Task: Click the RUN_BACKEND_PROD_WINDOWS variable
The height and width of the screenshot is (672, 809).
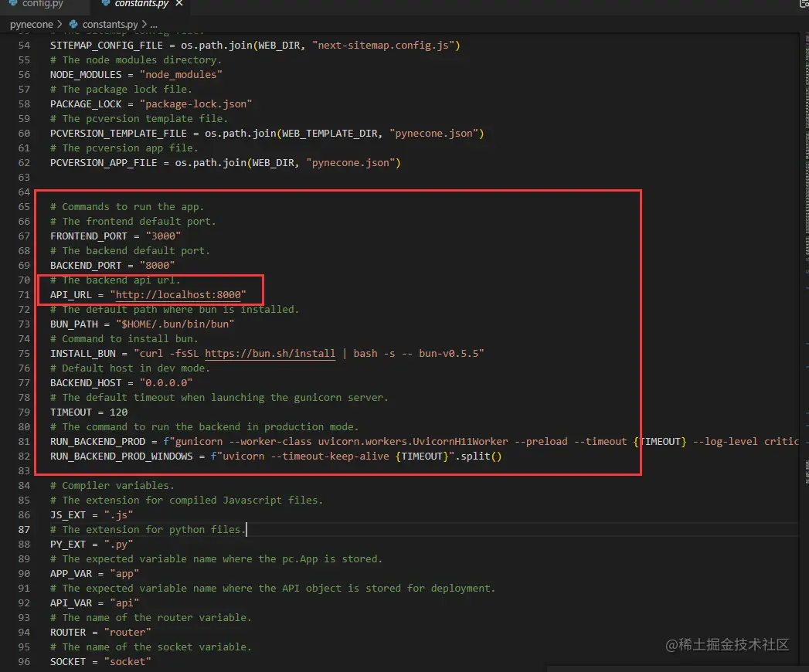Action: [x=121, y=456]
